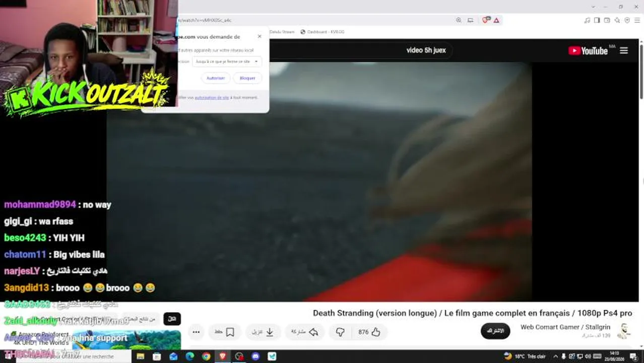Viewport: 644px width, 363px height.
Task: Open Discord from taskbar
Action: click(255, 356)
